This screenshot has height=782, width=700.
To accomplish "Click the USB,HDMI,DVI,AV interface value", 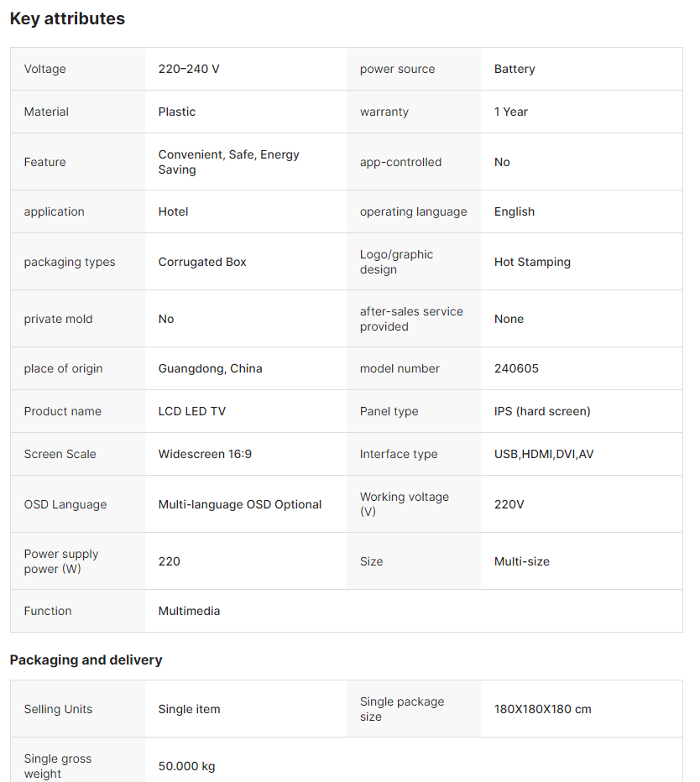I will (544, 454).
